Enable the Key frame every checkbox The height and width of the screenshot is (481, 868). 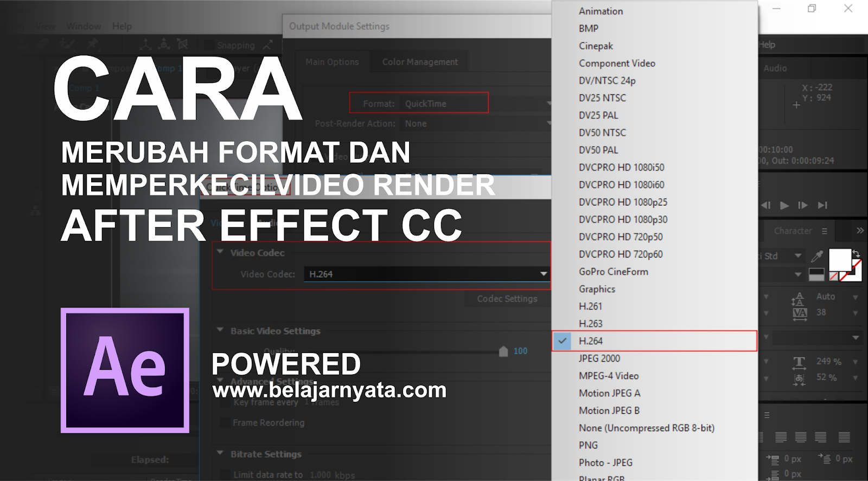(x=225, y=402)
